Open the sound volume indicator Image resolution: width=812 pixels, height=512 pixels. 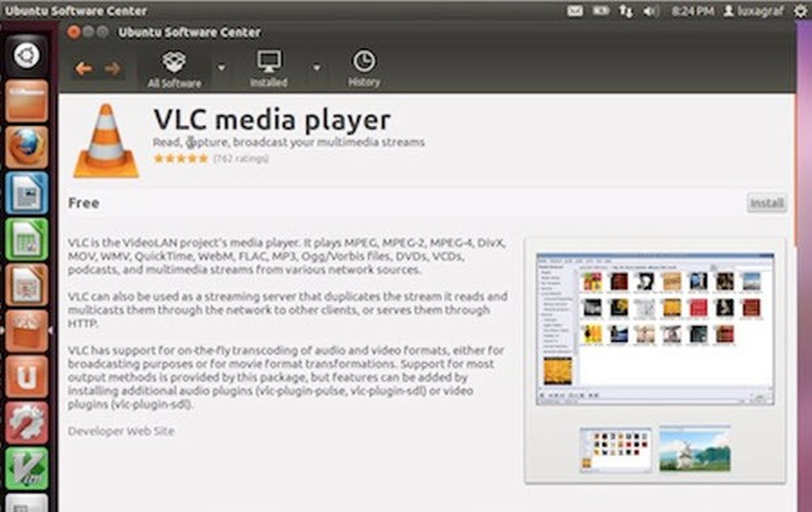652,11
